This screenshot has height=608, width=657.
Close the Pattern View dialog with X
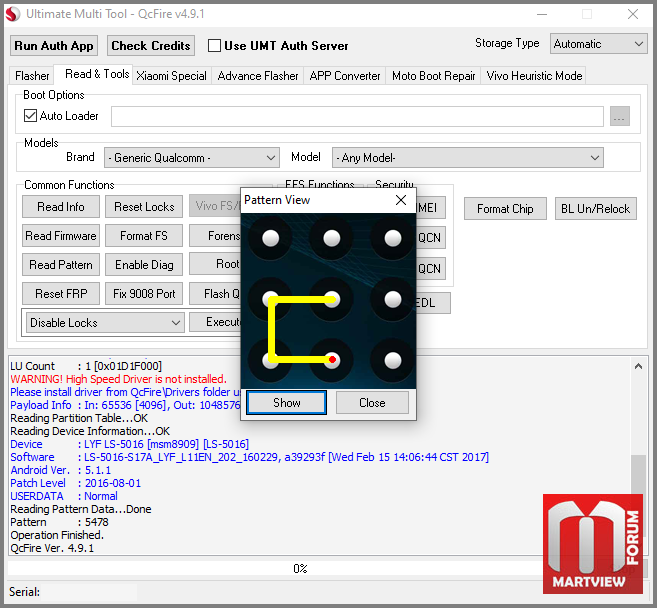[400, 200]
